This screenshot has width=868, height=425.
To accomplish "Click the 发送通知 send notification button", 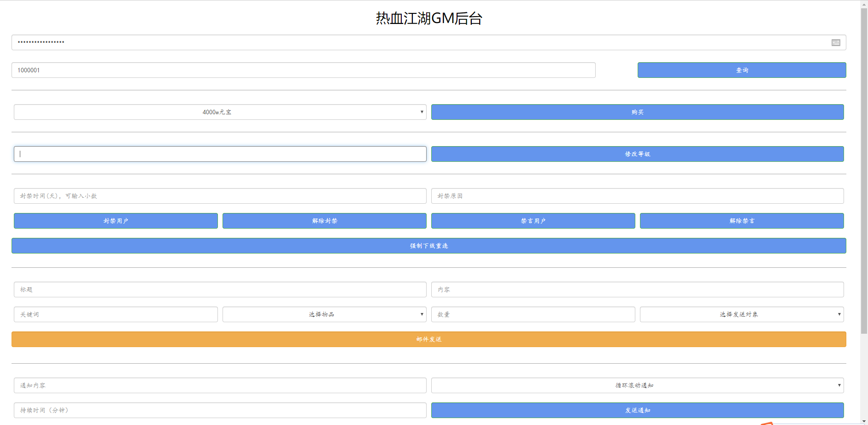I will click(637, 410).
